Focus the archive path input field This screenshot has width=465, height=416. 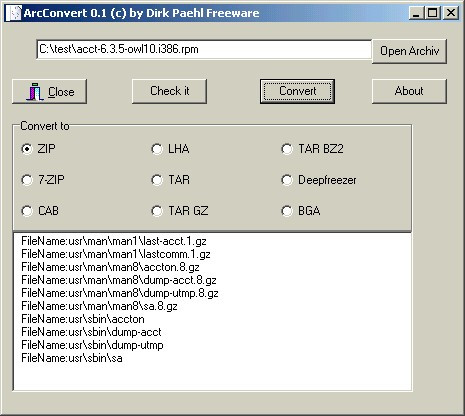204,49
